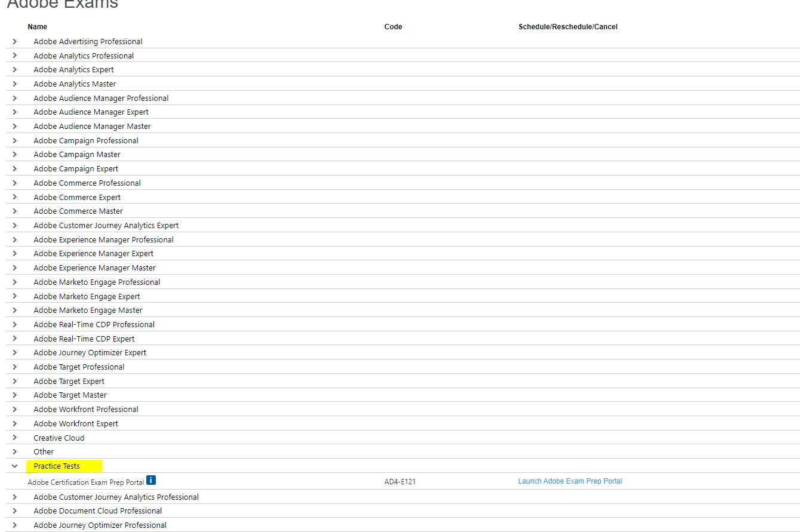Expand Adobe Commerce Professional chevron
The height and width of the screenshot is (532, 800).
point(15,183)
